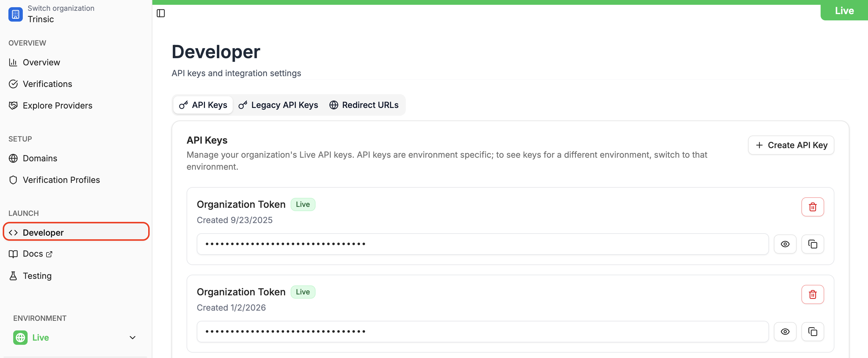
Task: Delete the token created 1/2/2026
Action: coord(813,294)
